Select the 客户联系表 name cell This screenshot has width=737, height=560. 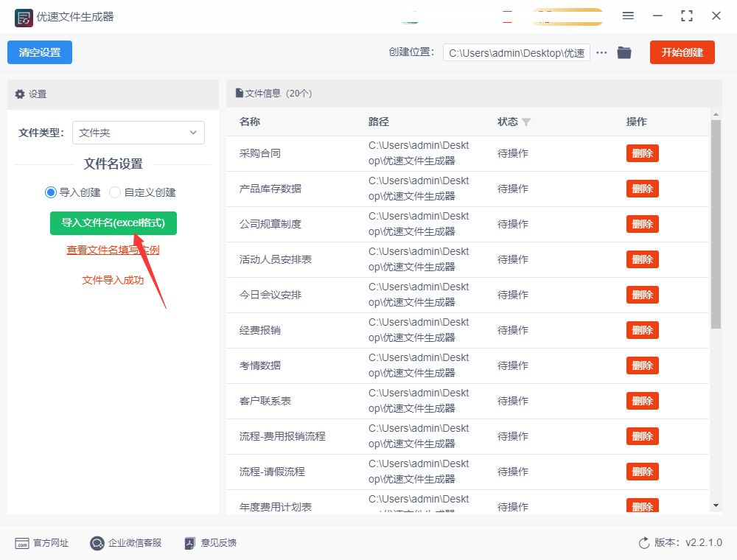265,401
